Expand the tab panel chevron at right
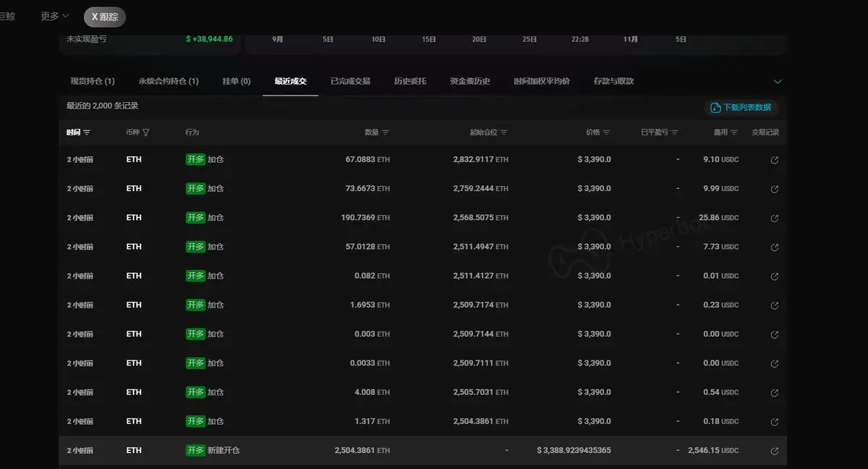 click(x=778, y=82)
